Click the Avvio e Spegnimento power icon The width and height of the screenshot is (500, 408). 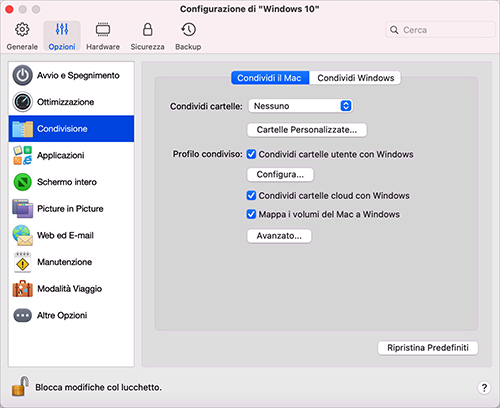click(22, 75)
